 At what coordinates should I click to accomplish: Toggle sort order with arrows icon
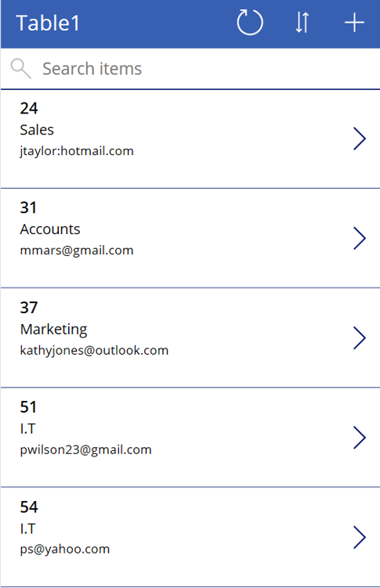(302, 23)
